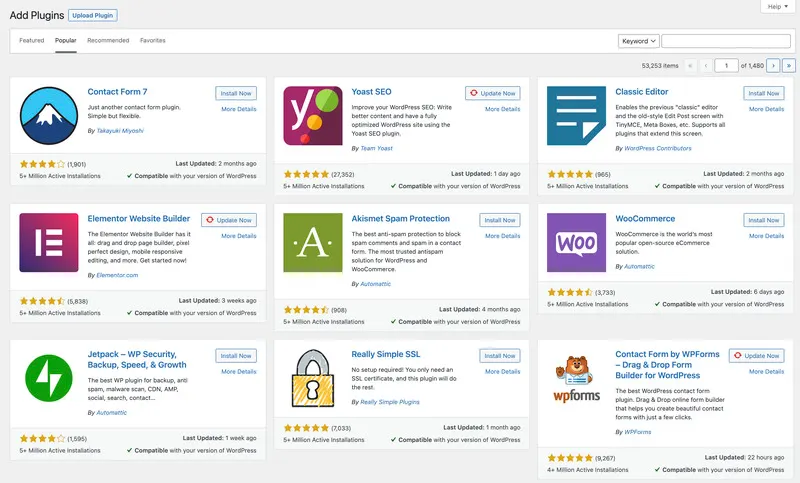Expand the Help panel
The height and width of the screenshot is (483, 800).
coord(778,7)
